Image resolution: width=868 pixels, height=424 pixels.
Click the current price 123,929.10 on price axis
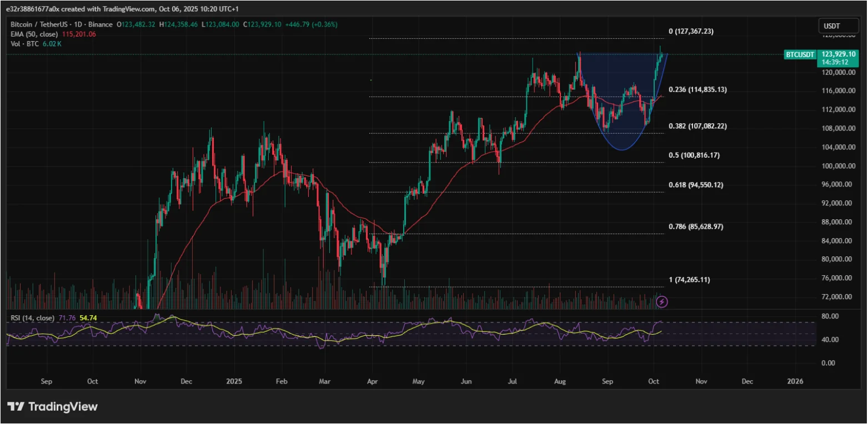pos(839,54)
